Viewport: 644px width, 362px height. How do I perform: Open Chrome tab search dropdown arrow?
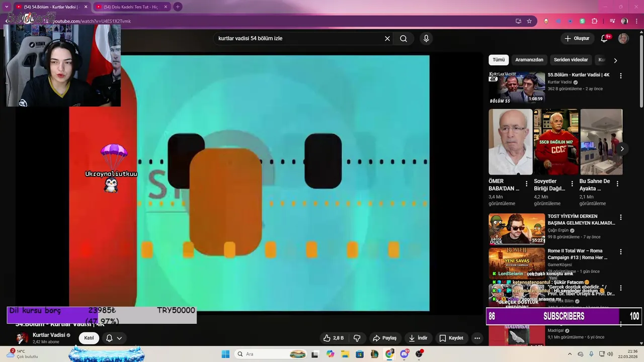click(x=7, y=7)
